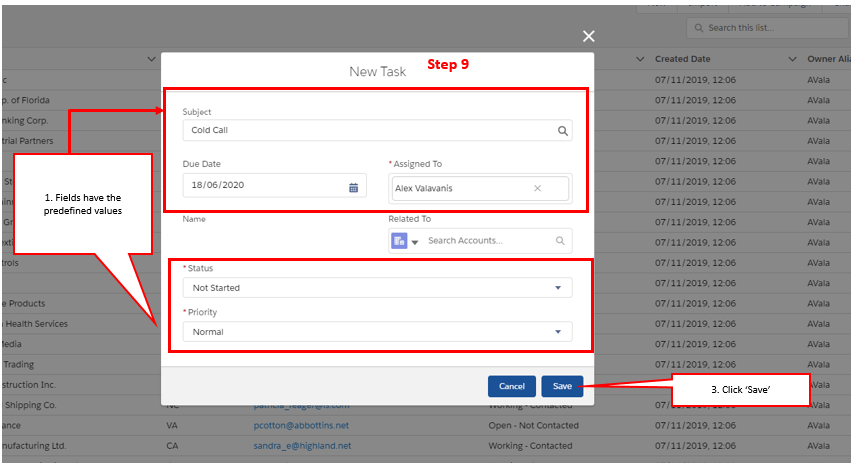Open the Status dropdown showing Not Started
Viewport: 851px width, 463px height.
558,288
